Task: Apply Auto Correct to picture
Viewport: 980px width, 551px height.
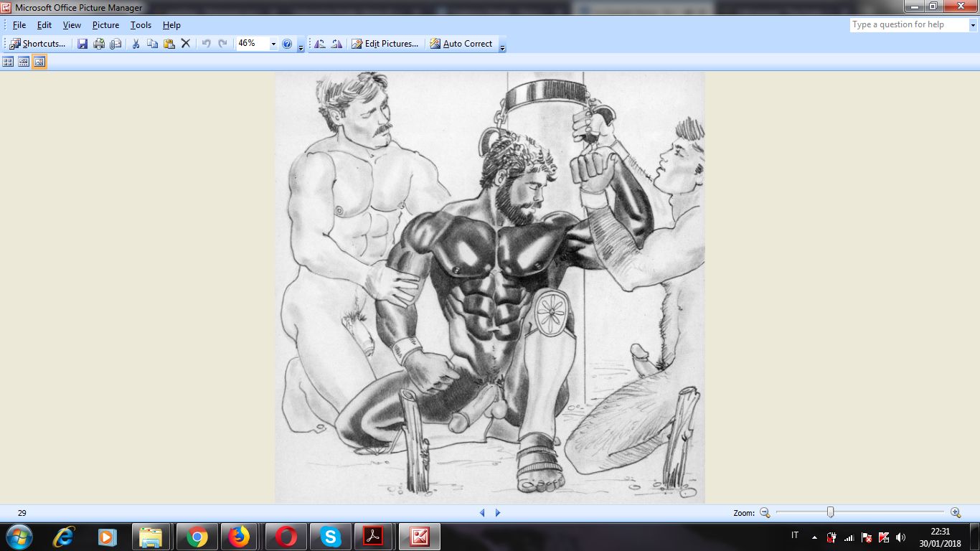Action: [x=461, y=44]
